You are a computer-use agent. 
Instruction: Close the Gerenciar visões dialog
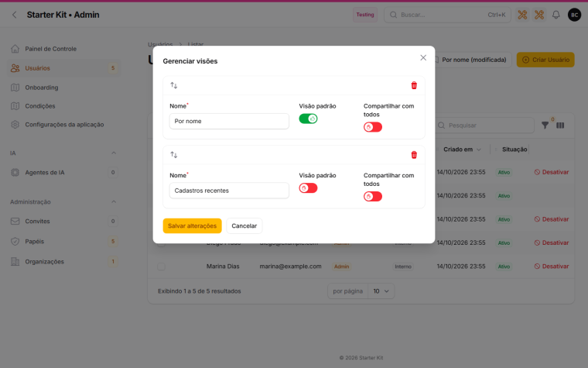click(x=423, y=57)
